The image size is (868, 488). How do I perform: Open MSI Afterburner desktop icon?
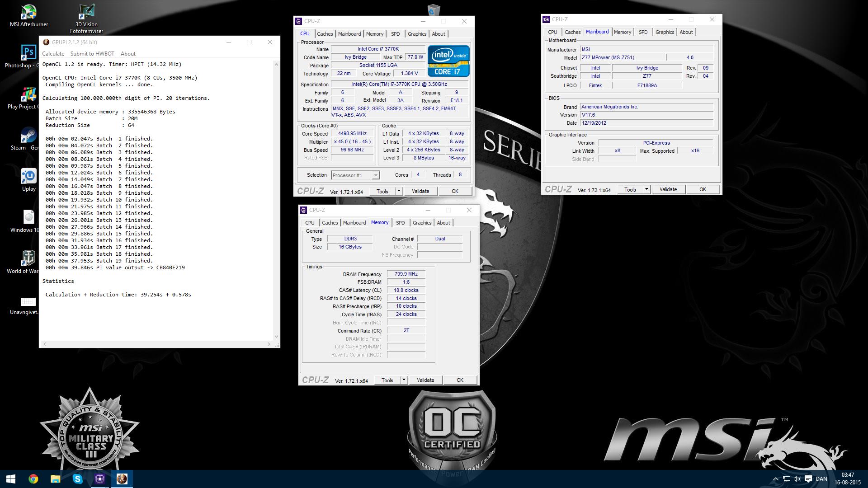[x=29, y=15]
